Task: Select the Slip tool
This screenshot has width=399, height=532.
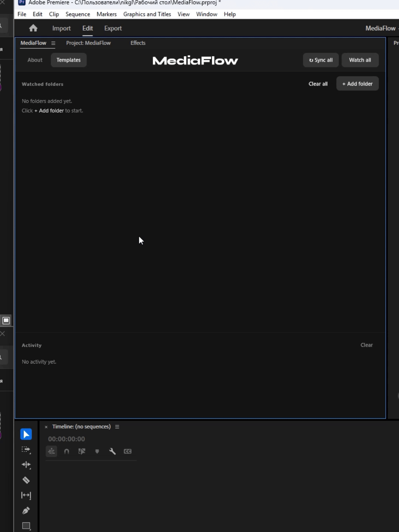Action: (x=26, y=495)
